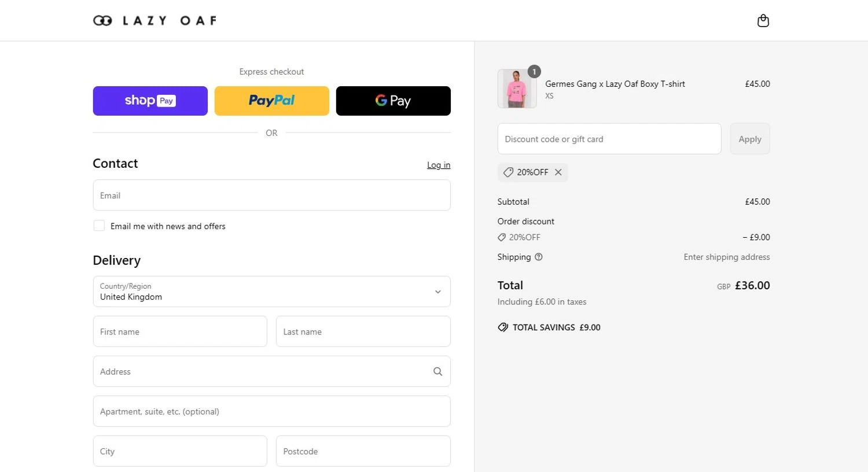
Task: Focus the Last name field
Action: click(x=363, y=331)
